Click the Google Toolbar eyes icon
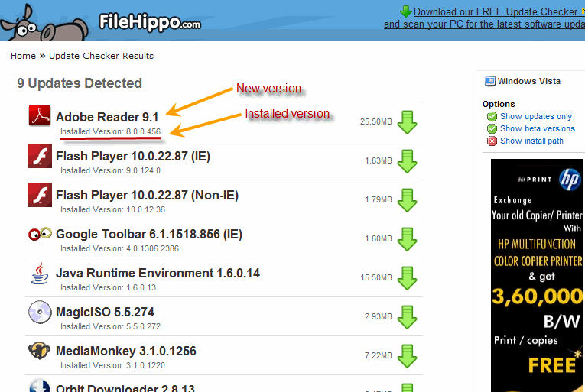Screen dimensions: 585x392 pyautogui.click(x=40, y=234)
